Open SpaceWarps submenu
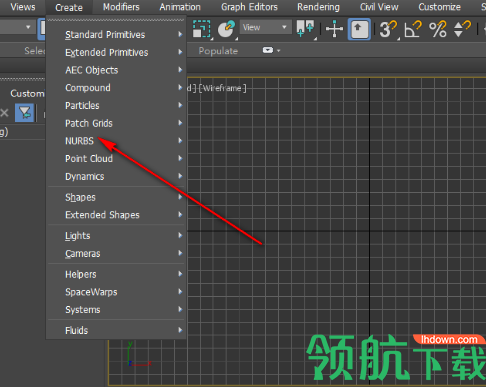The image size is (486, 387). click(116, 292)
